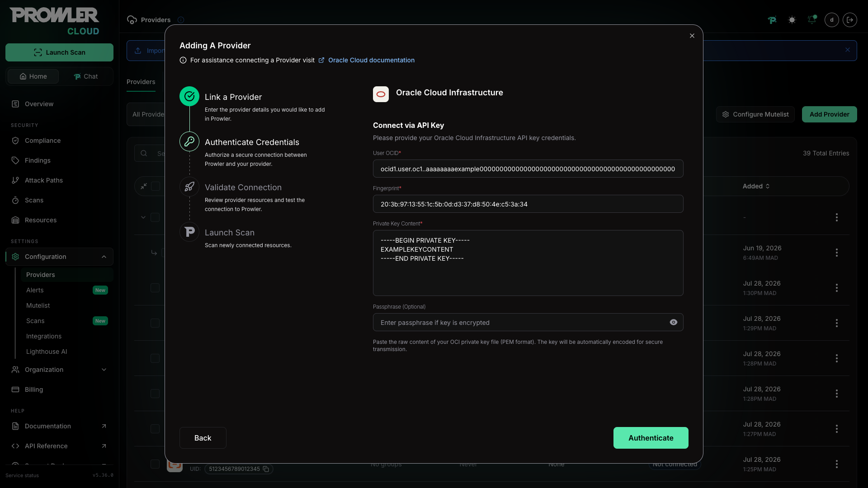Open Oracle Cloud documentation link

pos(371,60)
